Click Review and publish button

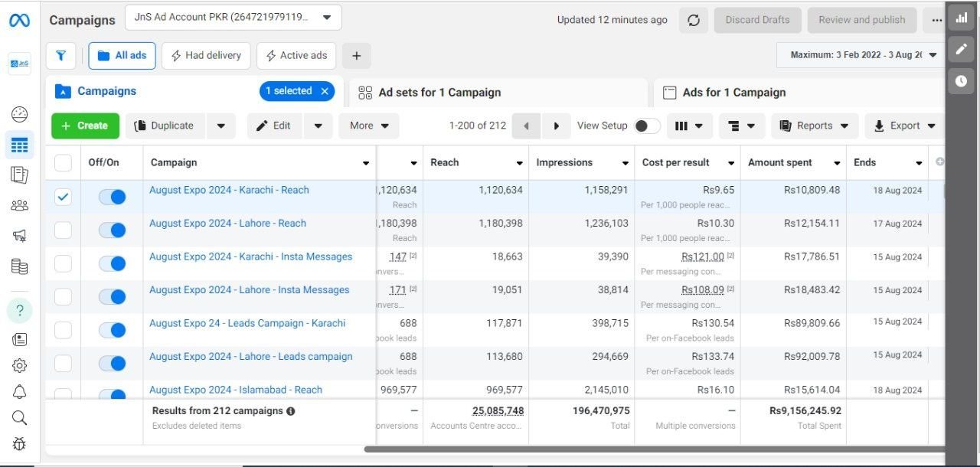click(862, 21)
